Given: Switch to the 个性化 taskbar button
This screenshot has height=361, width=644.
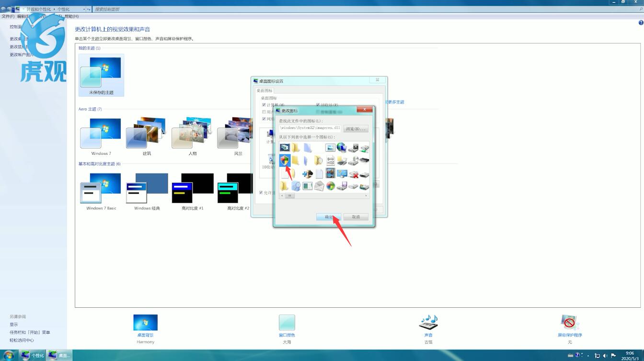Looking at the screenshot, I should (33, 355).
